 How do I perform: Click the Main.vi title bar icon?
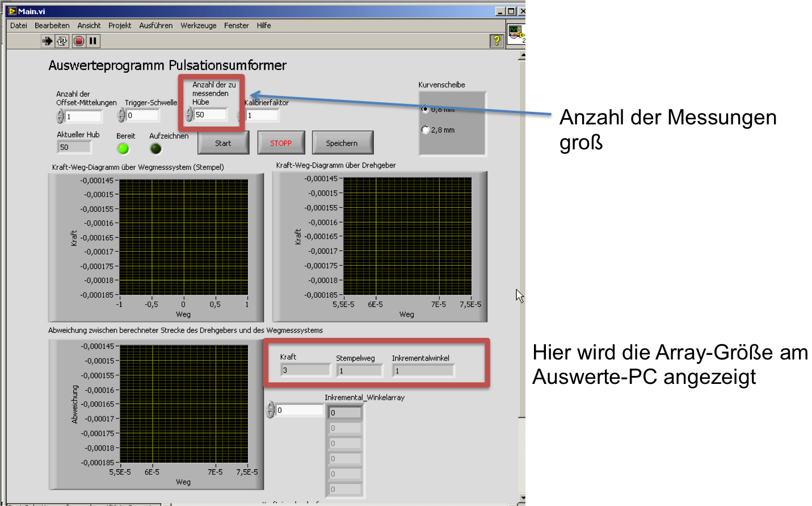point(12,11)
